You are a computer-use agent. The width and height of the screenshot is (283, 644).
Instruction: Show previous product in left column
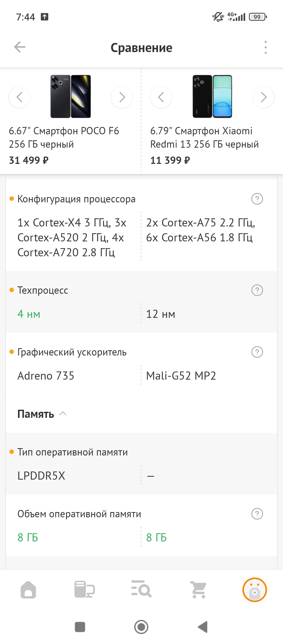19,97
